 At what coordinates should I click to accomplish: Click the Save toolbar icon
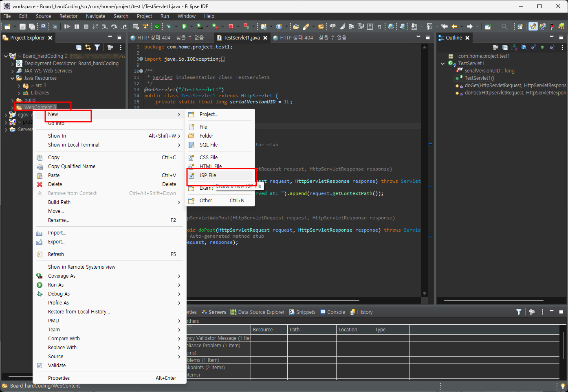pyautogui.click(x=22, y=26)
